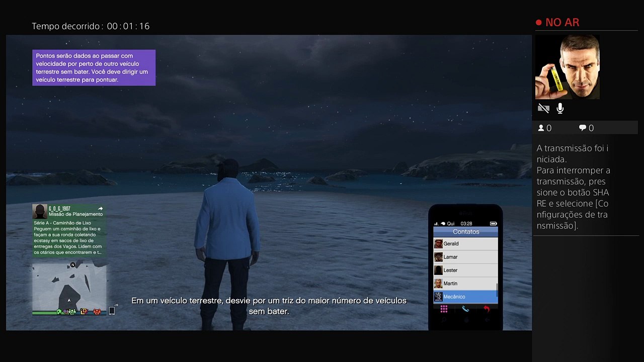This screenshot has height=362, width=644.
Task: Click the purple help tip box
Action: click(94, 68)
